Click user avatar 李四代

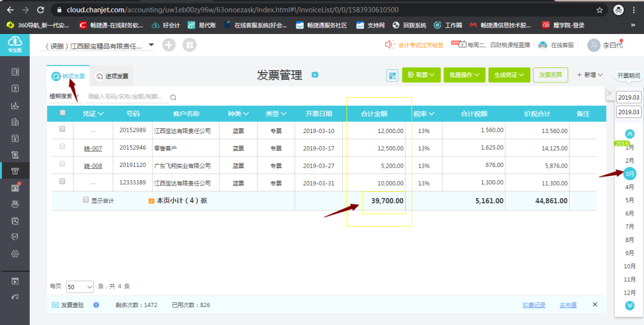click(594, 45)
